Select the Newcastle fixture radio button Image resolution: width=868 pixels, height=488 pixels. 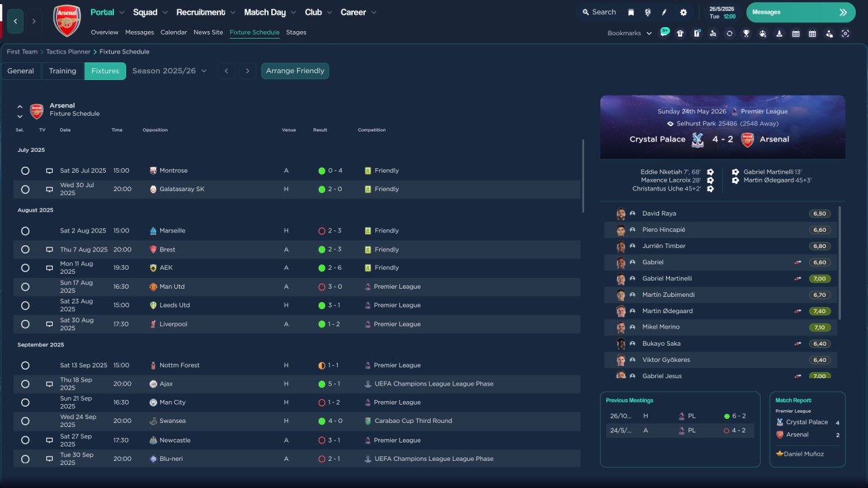(x=25, y=440)
